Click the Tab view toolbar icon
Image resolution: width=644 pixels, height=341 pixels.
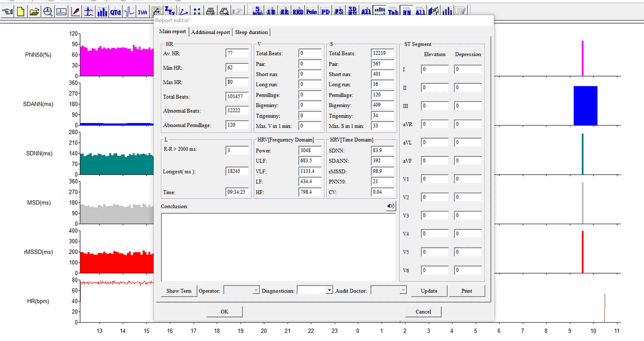click(393, 11)
